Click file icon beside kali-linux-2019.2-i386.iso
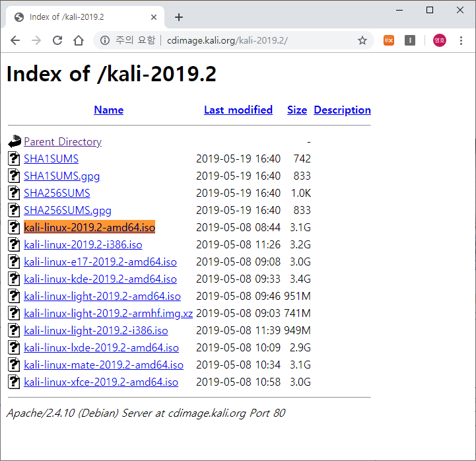The height and width of the screenshot is (461, 476). pyautogui.click(x=14, y=244)
